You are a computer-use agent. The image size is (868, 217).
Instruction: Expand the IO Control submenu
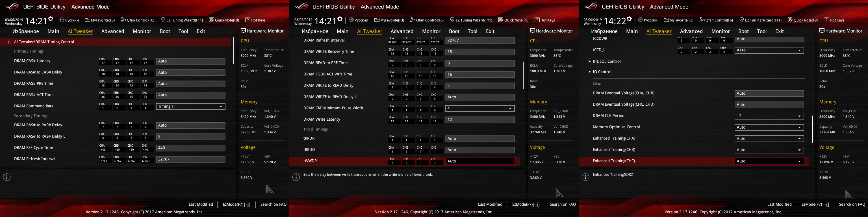click(x=602, y=72)
